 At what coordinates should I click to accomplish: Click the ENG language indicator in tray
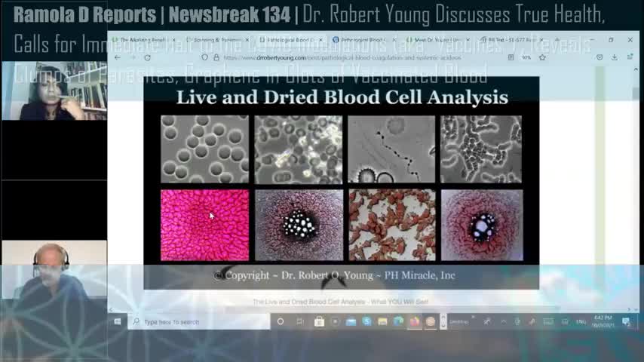pyautogui.click(x=581, y=322)
